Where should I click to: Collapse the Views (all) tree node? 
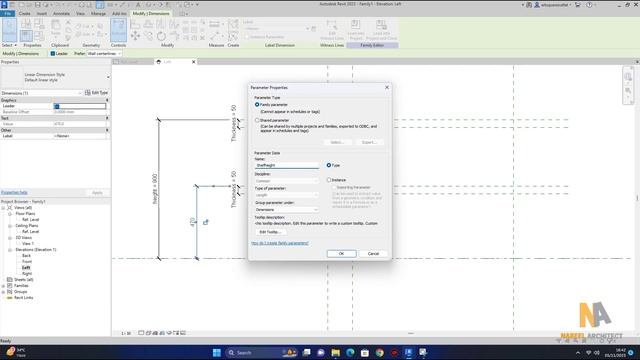(3, 208)
